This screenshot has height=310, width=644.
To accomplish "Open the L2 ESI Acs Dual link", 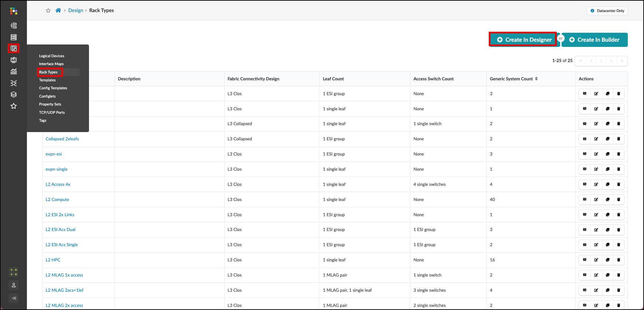I will (60, 230).
